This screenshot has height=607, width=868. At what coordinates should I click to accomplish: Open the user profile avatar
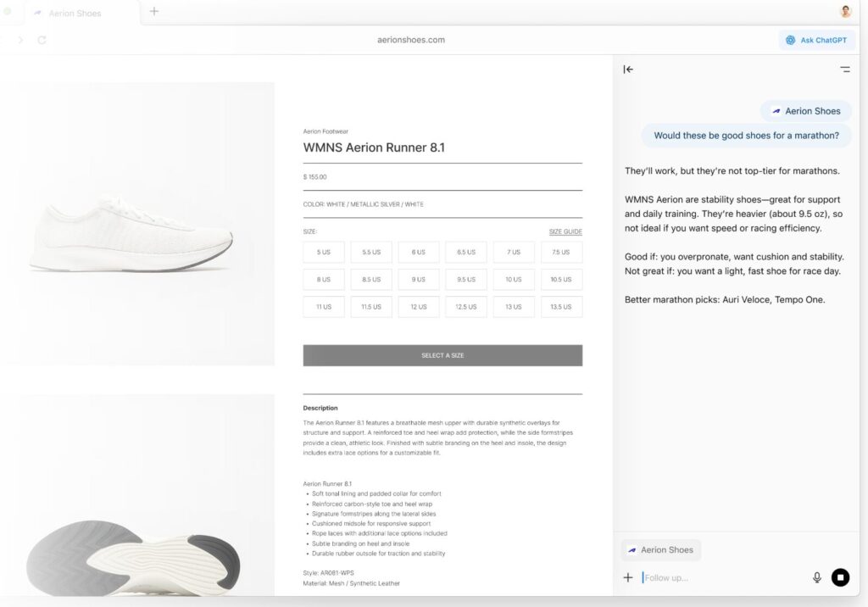845,12
